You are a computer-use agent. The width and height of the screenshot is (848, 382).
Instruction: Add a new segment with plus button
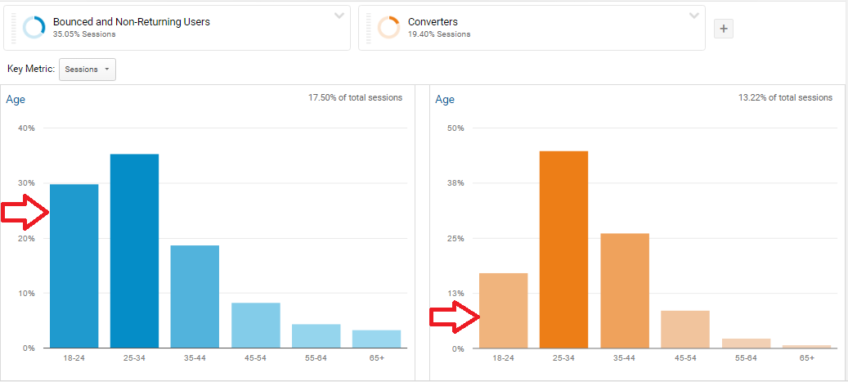click(724, 29)
